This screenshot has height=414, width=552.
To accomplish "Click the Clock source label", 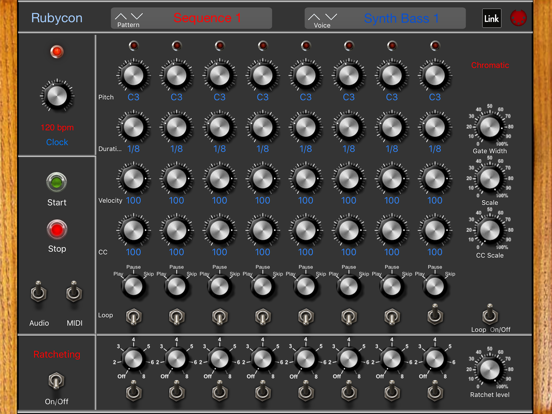I will point(57,142).
